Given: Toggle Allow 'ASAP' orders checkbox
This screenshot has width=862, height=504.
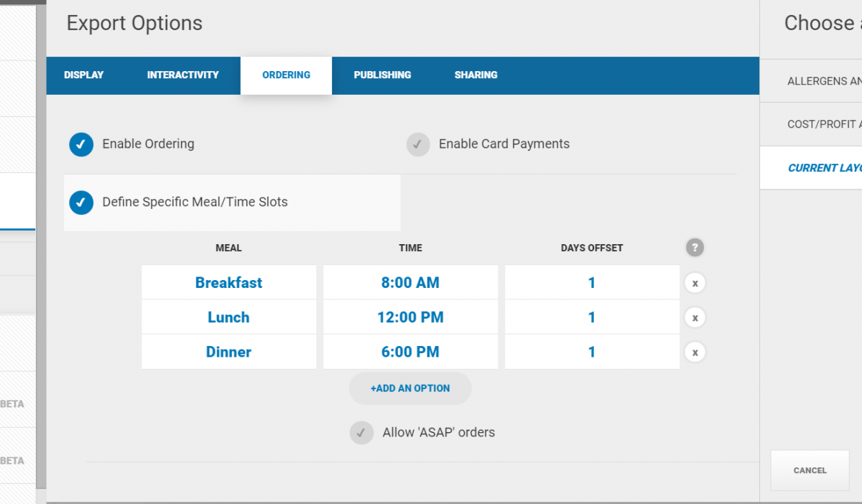Looking at the screenshot, I should [361, 433].
